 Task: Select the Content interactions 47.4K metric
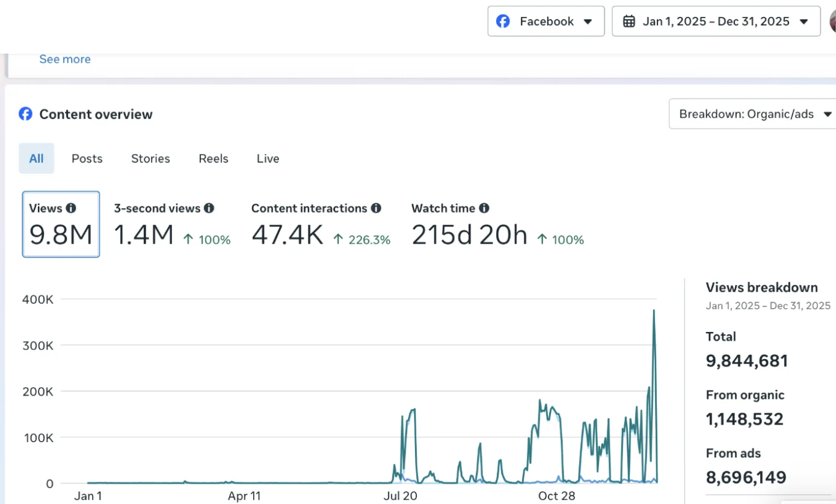[x=321, y=224]
